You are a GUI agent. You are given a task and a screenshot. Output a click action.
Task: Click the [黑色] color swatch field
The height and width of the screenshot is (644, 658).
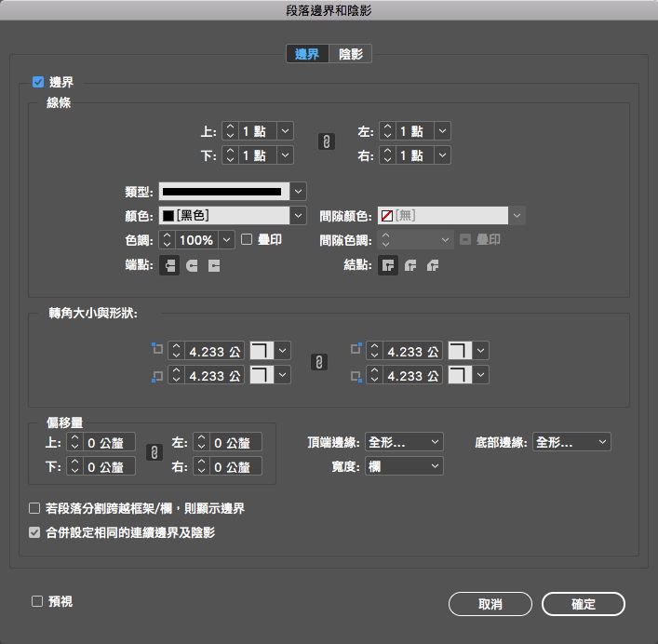(x=224, y=216)
